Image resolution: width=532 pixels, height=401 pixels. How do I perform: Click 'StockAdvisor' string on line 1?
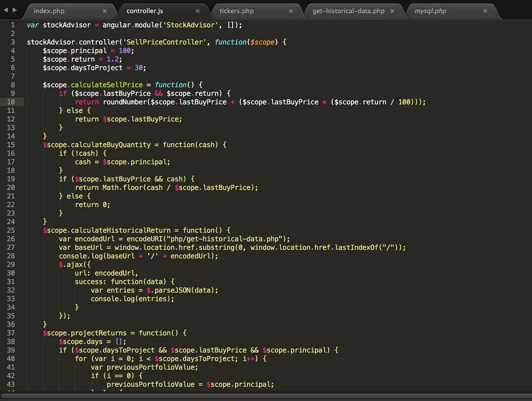pyautogui.click(x=191, y=25)
